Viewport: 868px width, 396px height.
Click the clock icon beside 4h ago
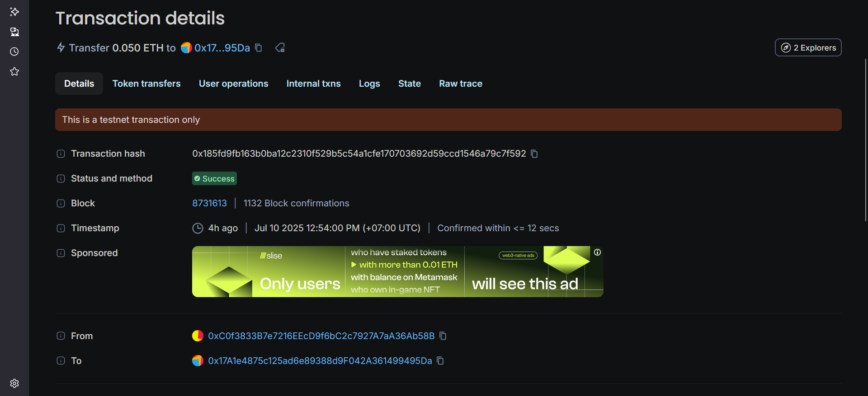pos(198,228)
